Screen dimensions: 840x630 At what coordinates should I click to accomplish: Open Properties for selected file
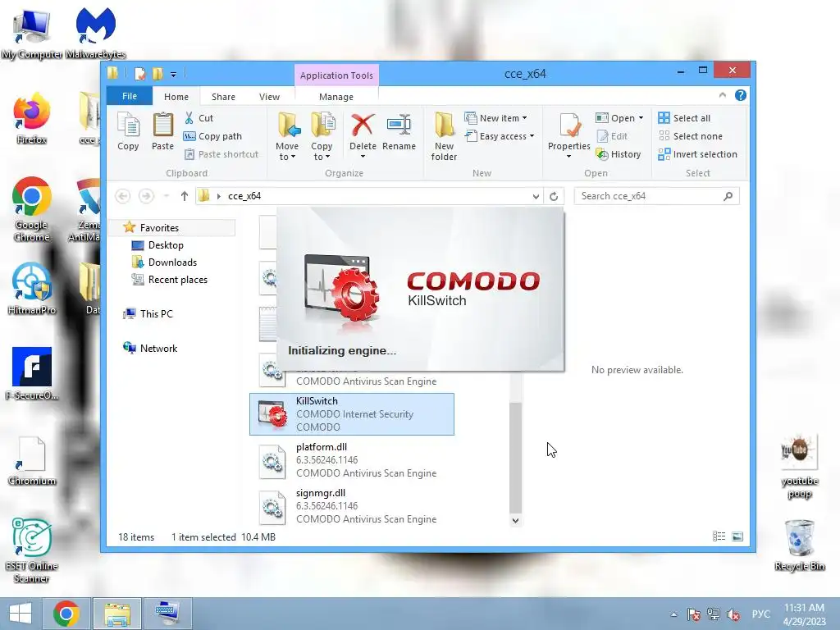[x=569, y=135]
